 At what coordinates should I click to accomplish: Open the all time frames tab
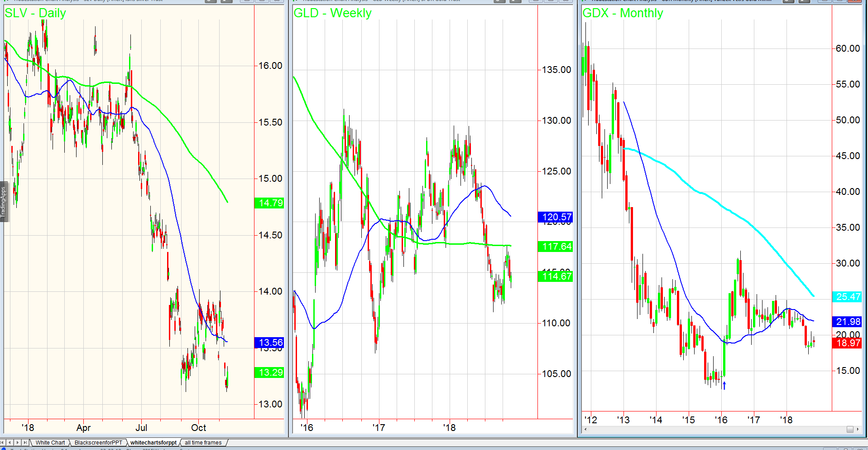coord(203,443)
